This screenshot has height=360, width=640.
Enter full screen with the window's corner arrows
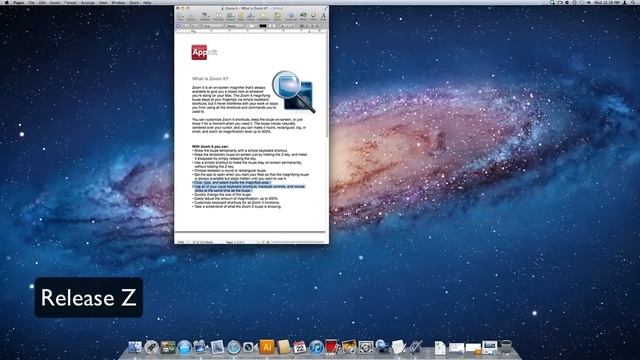(326, 8)
